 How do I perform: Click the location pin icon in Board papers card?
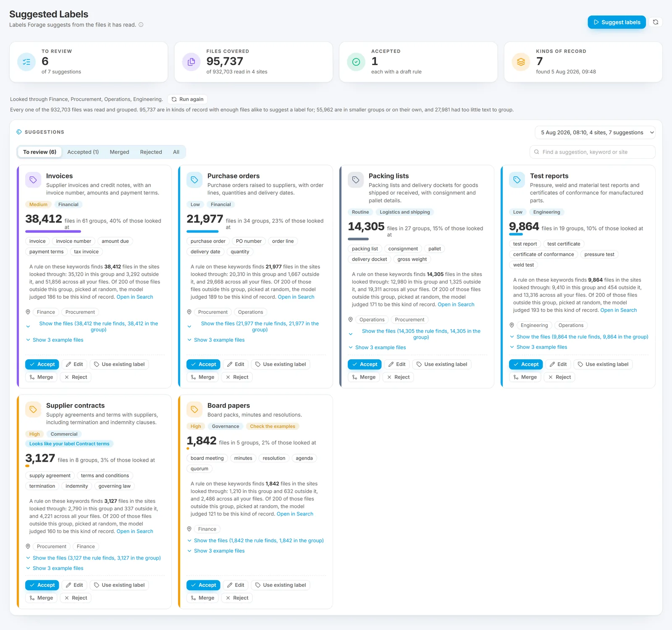[189, 529]
